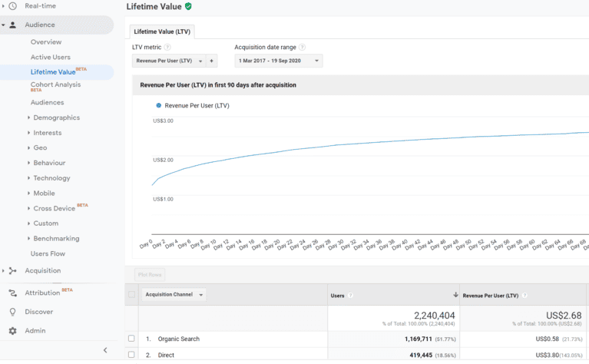The image size is (589, 364).
Task: Open Admin gear icon
Action: pos(12,331)
